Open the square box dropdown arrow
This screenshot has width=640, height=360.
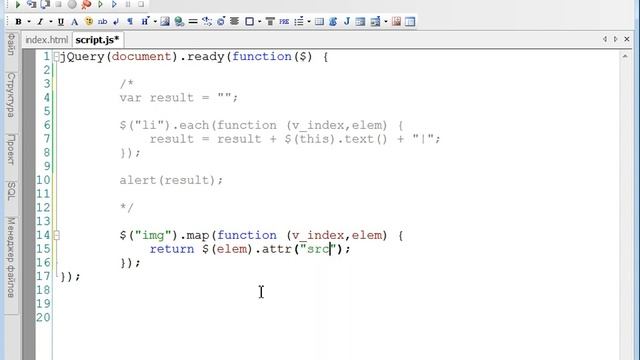[x=259, y=22]
